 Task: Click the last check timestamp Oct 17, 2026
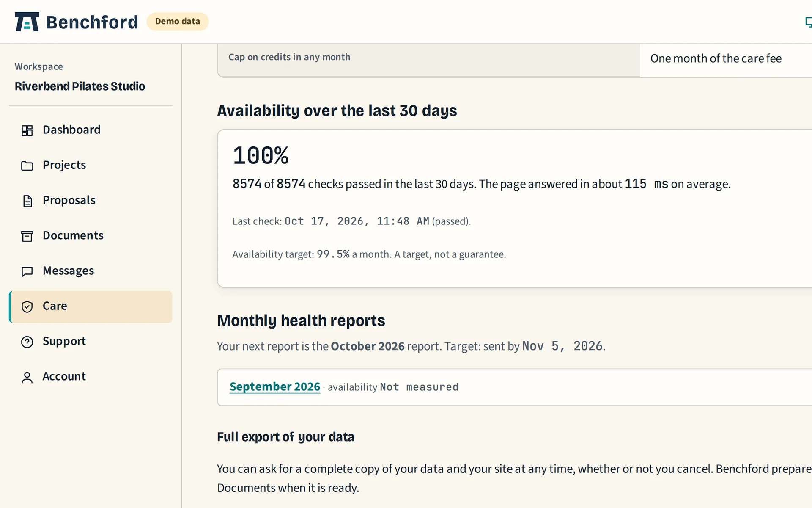point(357,221)
